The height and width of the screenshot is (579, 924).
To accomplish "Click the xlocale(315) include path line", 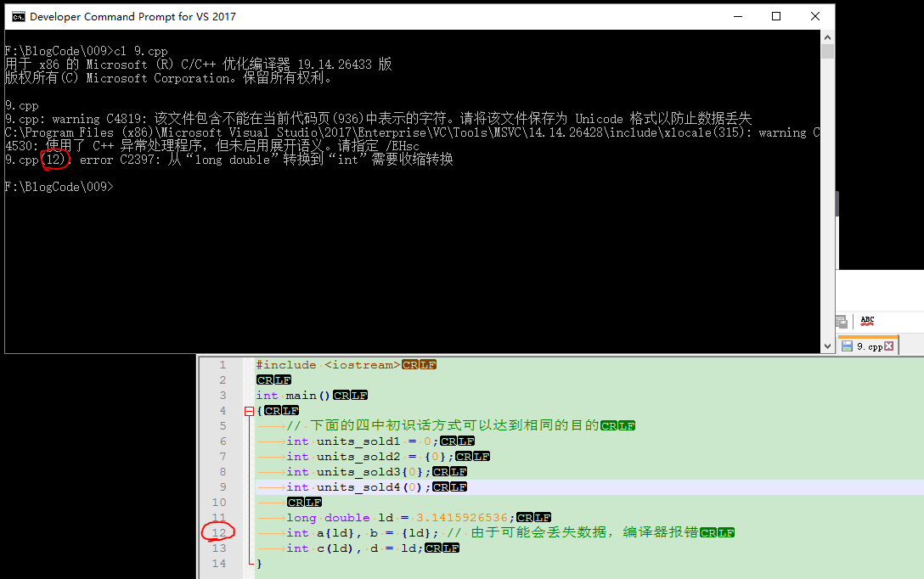I will point(412,132).
